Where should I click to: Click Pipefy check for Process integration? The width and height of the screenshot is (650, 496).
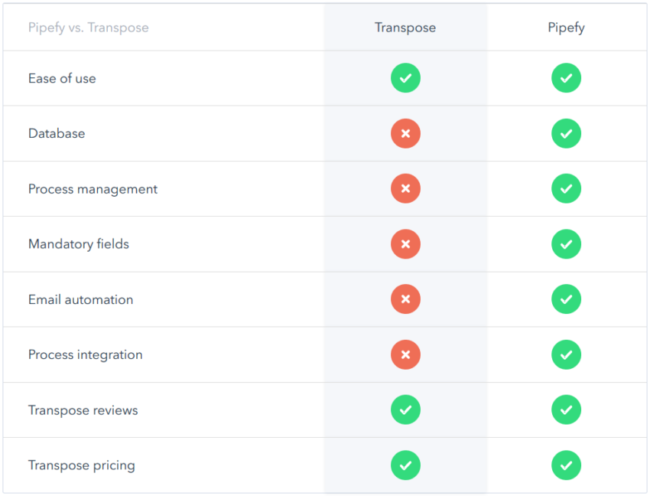(x=566, y=354)
